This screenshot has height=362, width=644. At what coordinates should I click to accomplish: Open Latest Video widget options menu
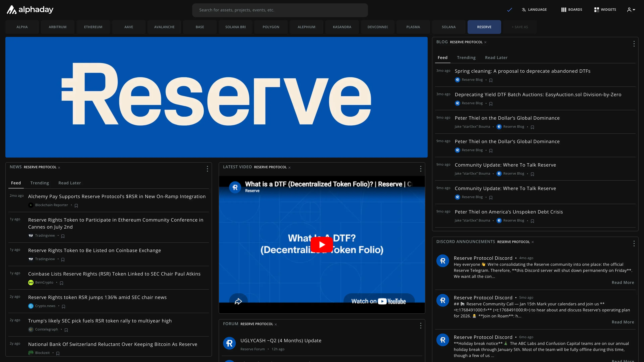pyautogui.click(x=421, y=169)
